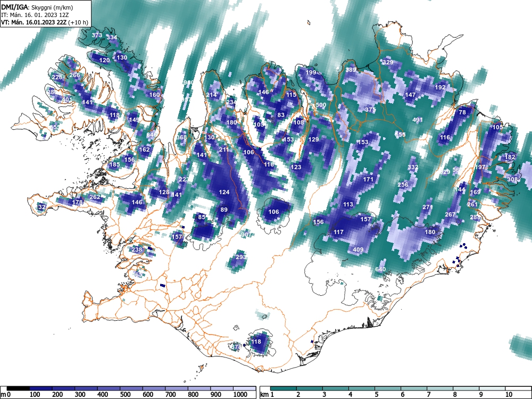
Task: Click the visibility value '78' on the map
Action: [462, 112]
